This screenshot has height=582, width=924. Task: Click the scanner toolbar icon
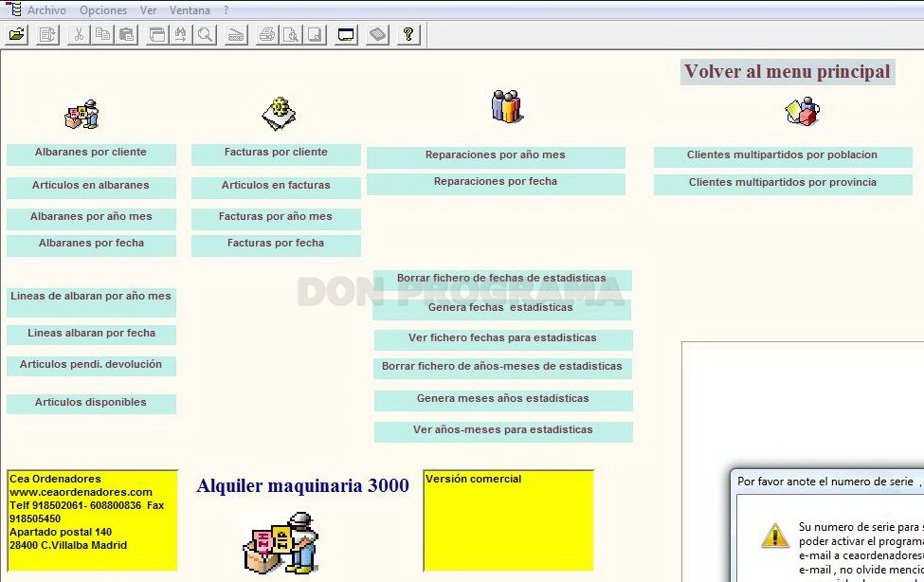tap(236, 35)
